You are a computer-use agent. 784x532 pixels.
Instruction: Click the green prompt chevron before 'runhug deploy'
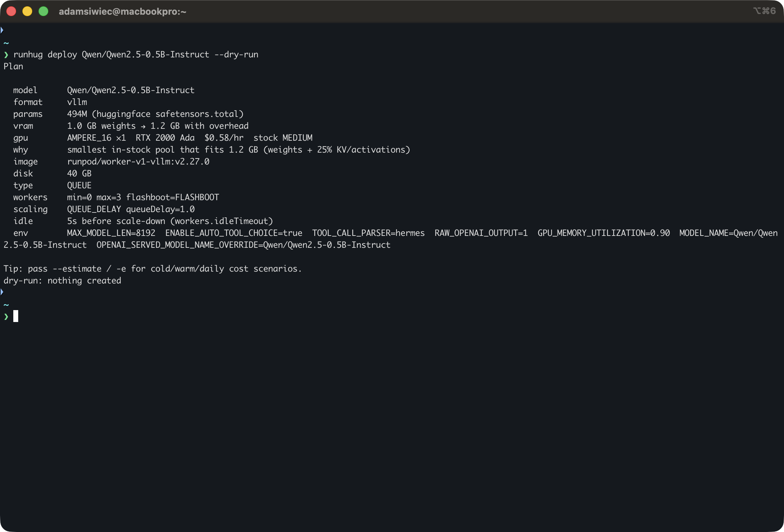click(x=6, y=55)
